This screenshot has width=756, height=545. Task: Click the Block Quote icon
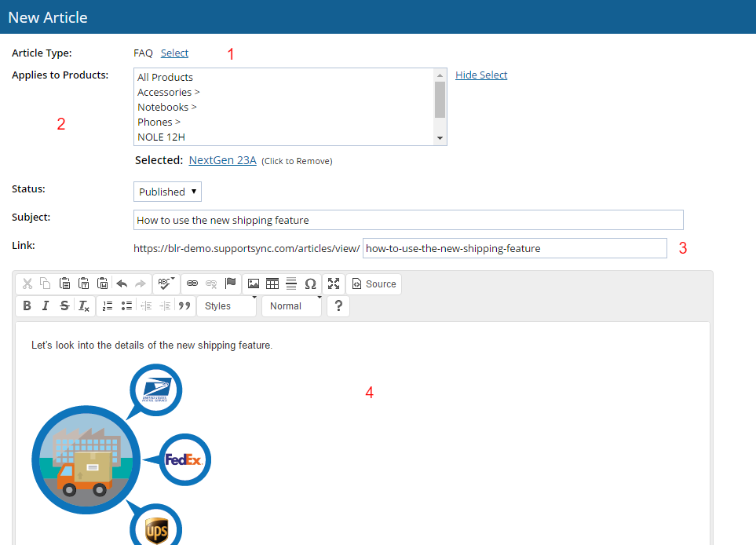184,306
